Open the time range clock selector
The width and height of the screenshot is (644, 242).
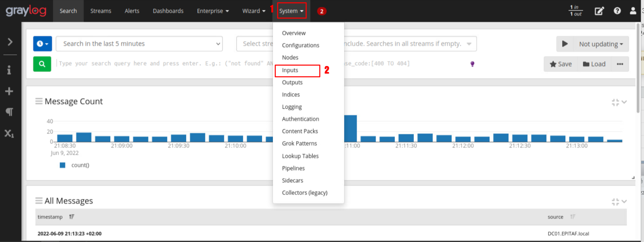(x=43, y=44)
